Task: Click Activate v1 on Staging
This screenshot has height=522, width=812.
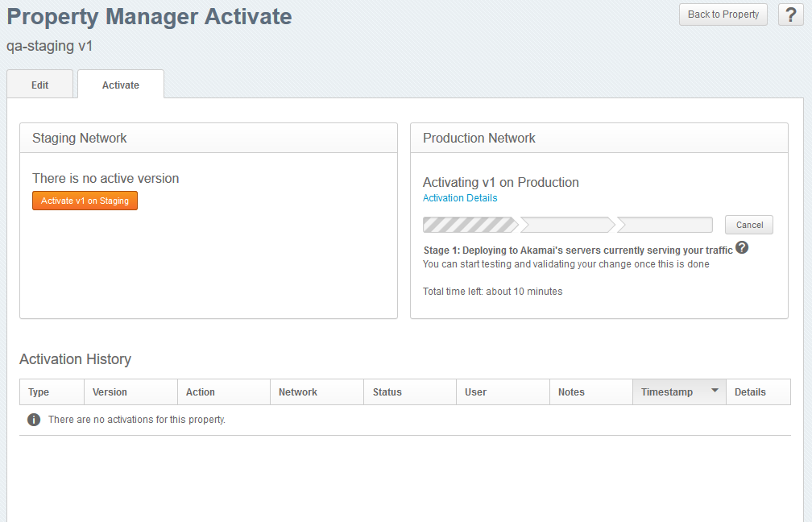Action: click(x=85, y=201)
